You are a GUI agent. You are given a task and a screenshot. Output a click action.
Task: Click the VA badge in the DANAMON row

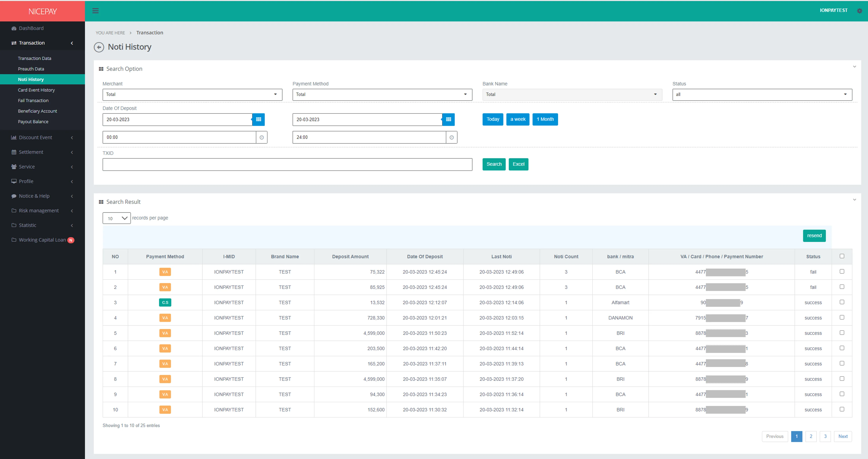(x=165, y=318)
